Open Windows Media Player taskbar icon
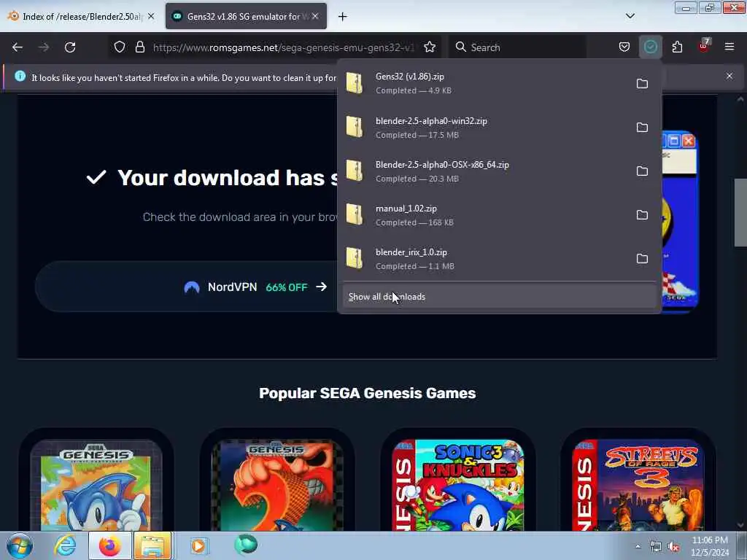 [198, 545]
